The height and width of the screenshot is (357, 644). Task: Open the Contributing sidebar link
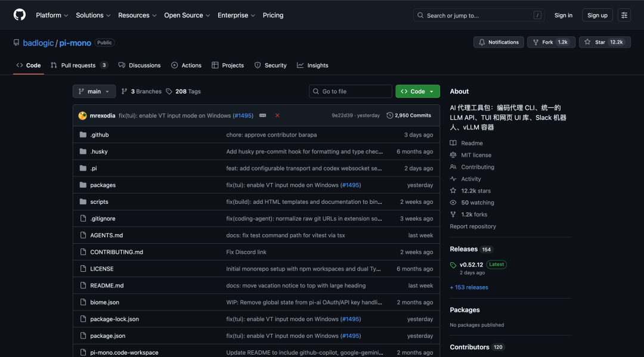point(472,167)
